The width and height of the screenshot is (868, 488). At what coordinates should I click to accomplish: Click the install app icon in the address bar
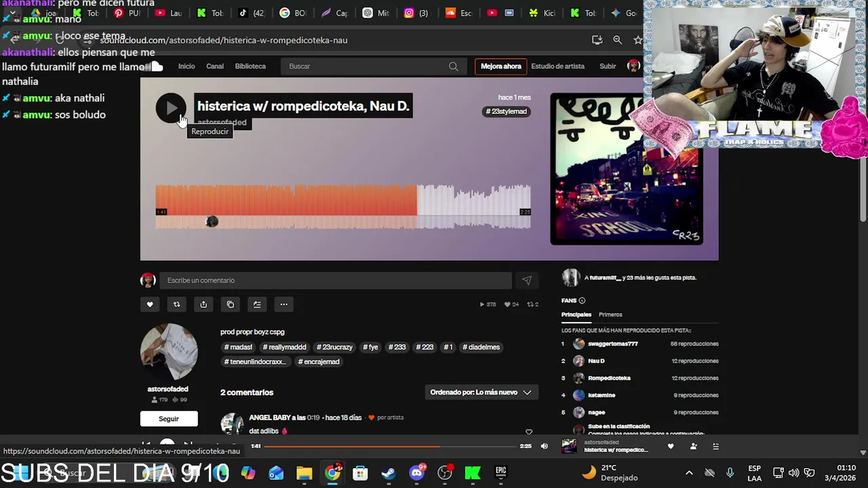point(597,40)
